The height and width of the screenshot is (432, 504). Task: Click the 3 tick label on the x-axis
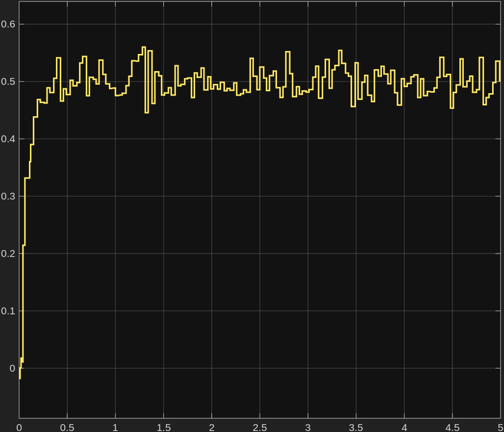pyautogui.click(x=307, y=427)
